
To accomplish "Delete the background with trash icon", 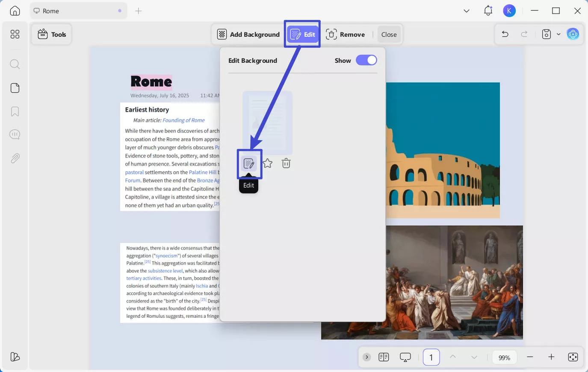I will coord(286,164).
